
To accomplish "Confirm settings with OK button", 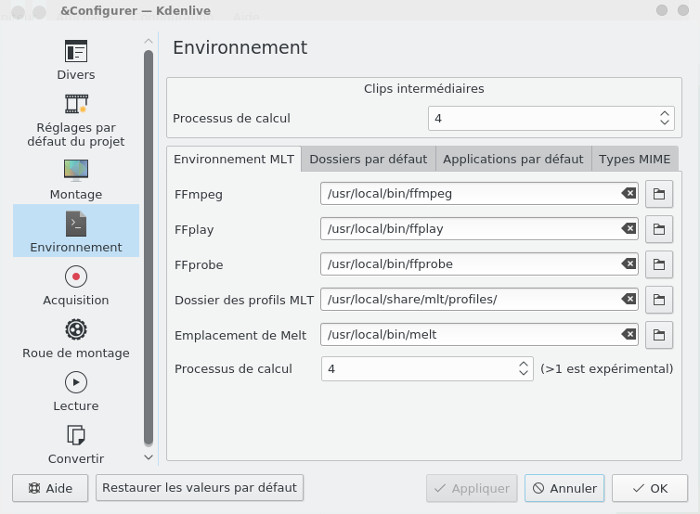I will pyautogui.click(x=649, y=488).
